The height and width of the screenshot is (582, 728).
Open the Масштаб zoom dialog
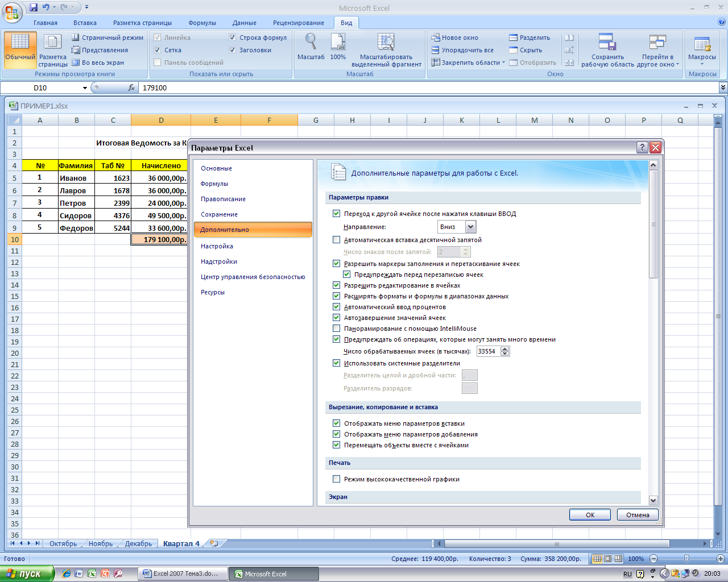coord(311,47)
